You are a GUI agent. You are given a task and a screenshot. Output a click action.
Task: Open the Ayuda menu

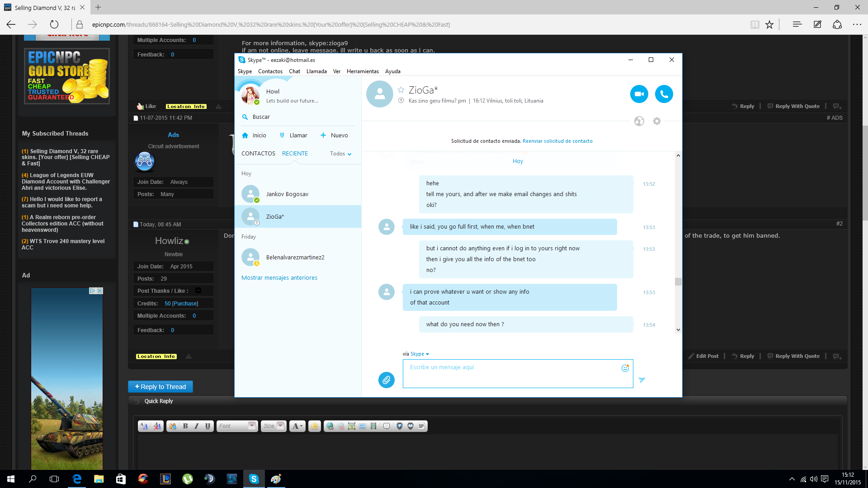coord(393,71)
